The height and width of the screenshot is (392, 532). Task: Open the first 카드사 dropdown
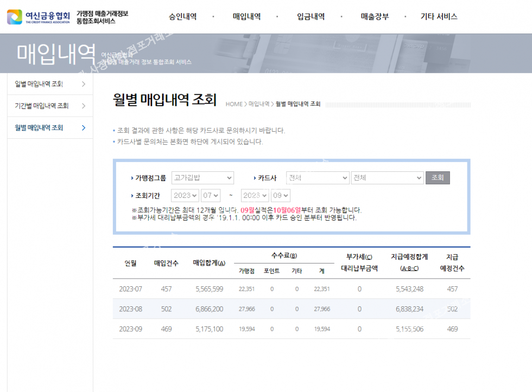318,178
